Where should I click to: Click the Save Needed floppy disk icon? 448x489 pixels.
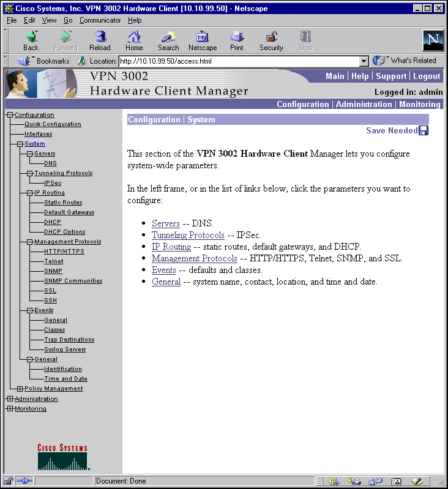click(x=424, y=130)
